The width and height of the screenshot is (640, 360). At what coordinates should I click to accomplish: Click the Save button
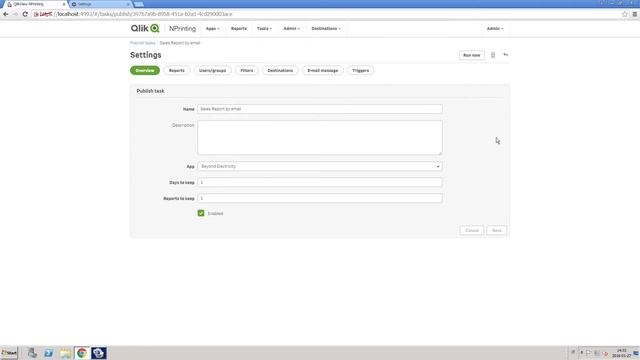pyautogui.click(x=496, y=231)
